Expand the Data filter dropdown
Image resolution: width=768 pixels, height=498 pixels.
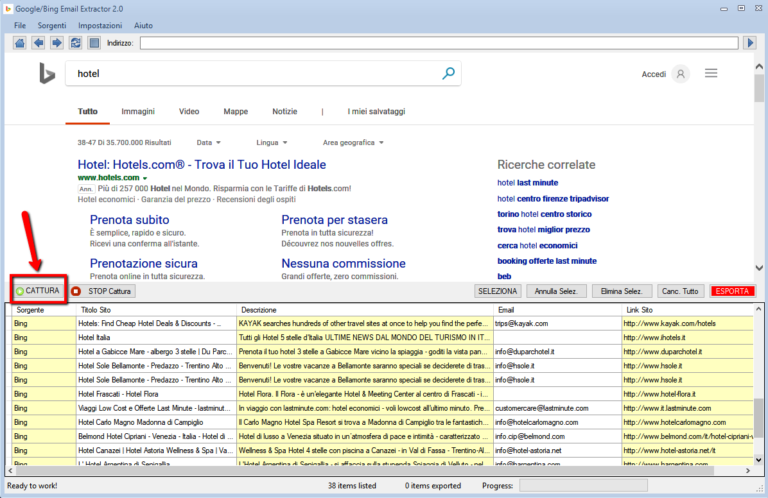209,142
